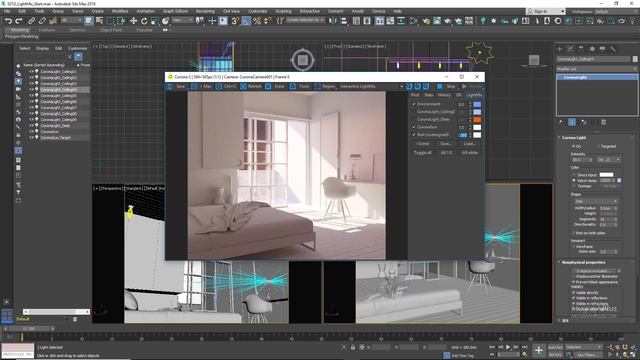Open the CoronaLight_Desk orange color swatch
The image size is (640, 360).
477,119
